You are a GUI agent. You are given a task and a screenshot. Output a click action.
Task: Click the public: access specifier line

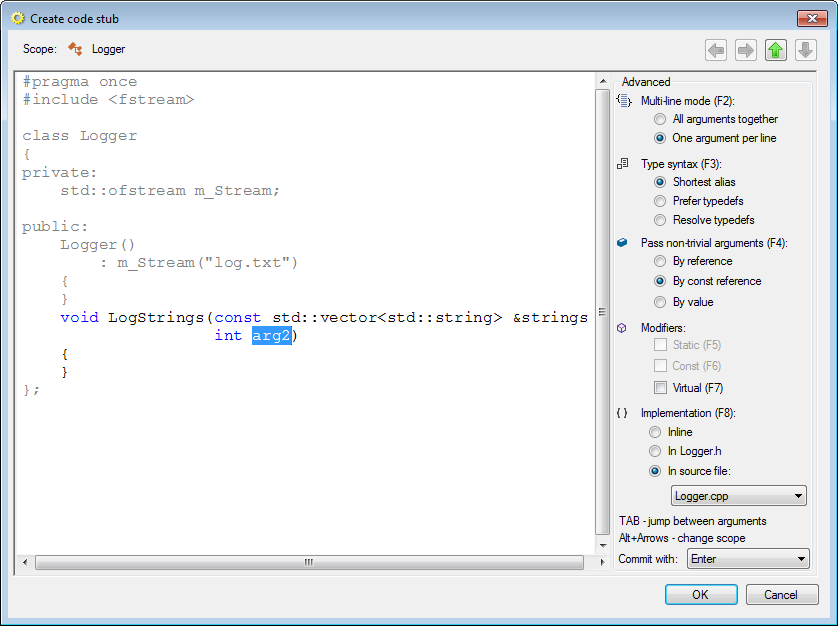[55, 227]
